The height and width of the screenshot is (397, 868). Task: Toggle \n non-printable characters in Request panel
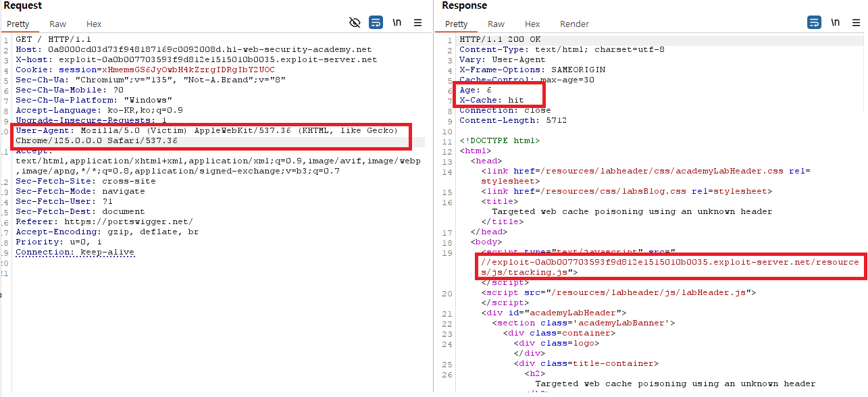[x=397, y=22]
